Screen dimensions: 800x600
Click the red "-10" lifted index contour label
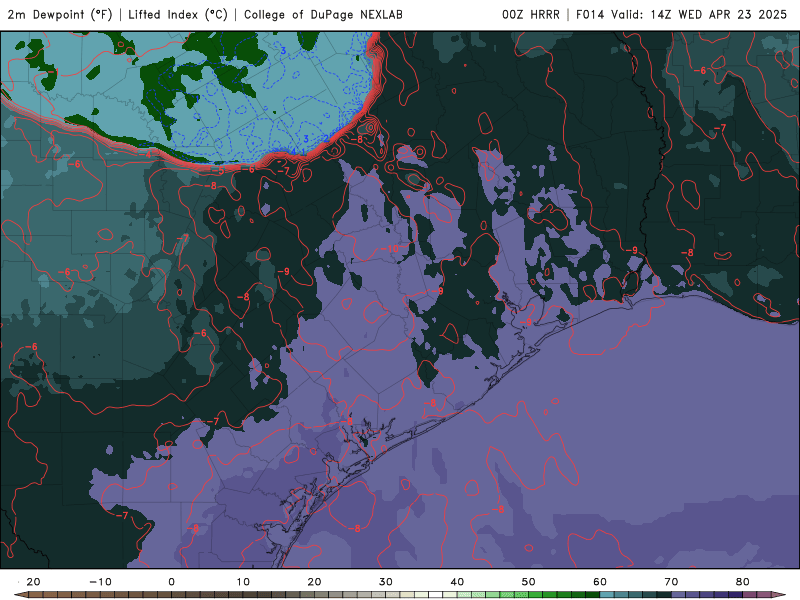tap(390, 249)
